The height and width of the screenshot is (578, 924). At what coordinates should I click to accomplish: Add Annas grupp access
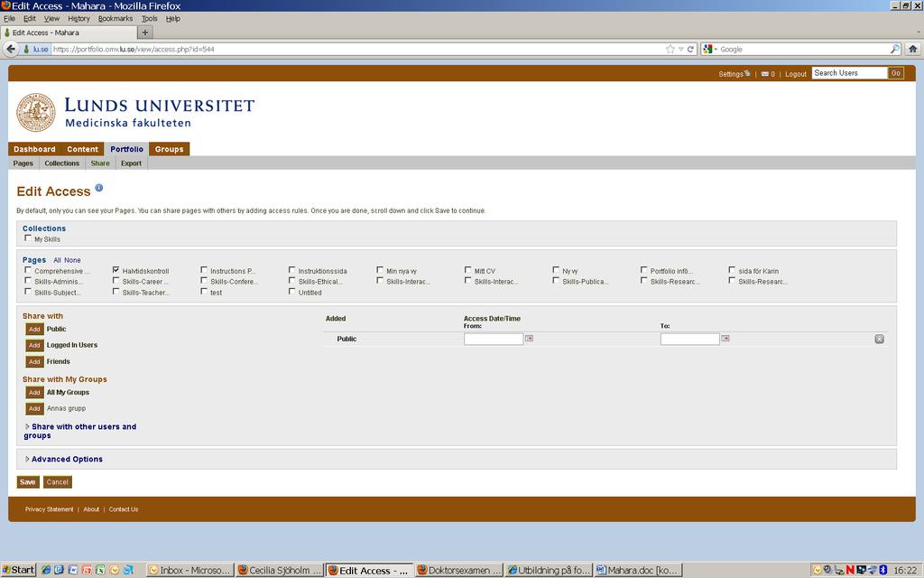click(35, 408)
